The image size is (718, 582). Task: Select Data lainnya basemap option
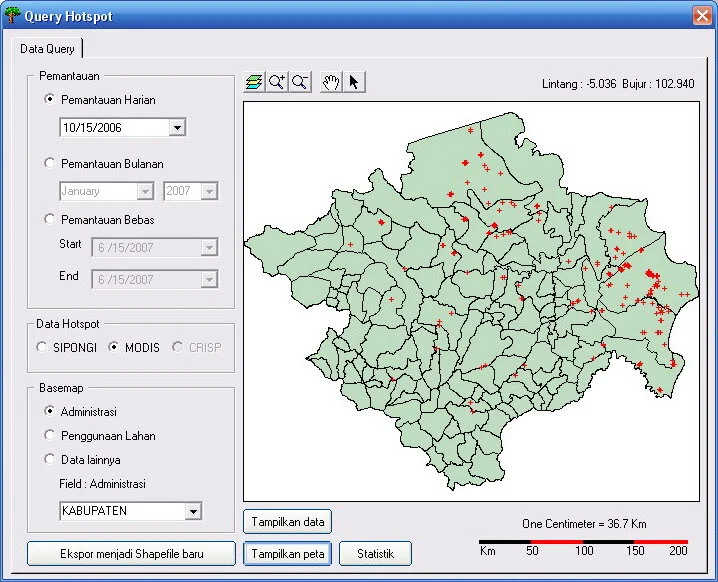coord(50,459)
